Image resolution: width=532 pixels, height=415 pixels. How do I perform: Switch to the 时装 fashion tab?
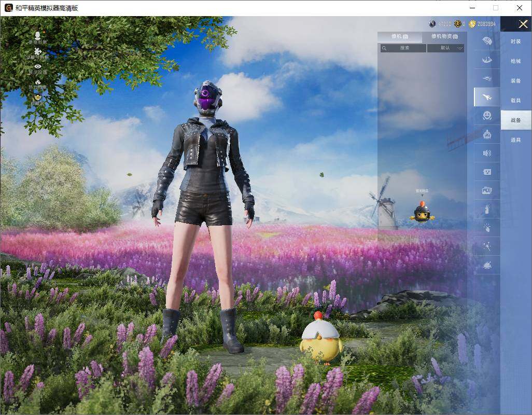coord(516,41)
